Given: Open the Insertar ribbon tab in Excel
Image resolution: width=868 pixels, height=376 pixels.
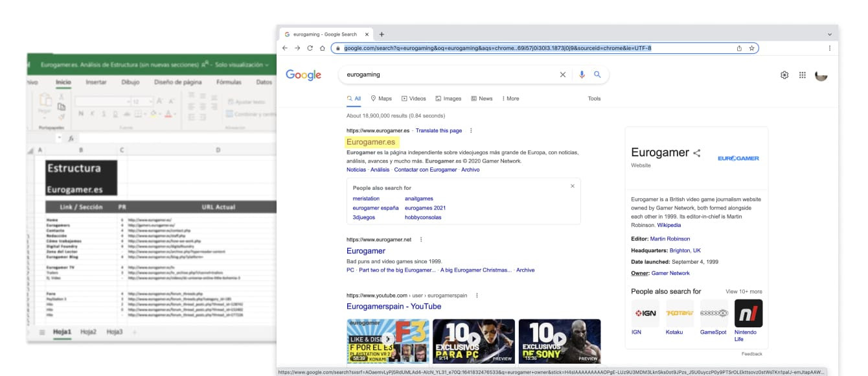Looking at the screenshot, I should (x=96, y=82).
